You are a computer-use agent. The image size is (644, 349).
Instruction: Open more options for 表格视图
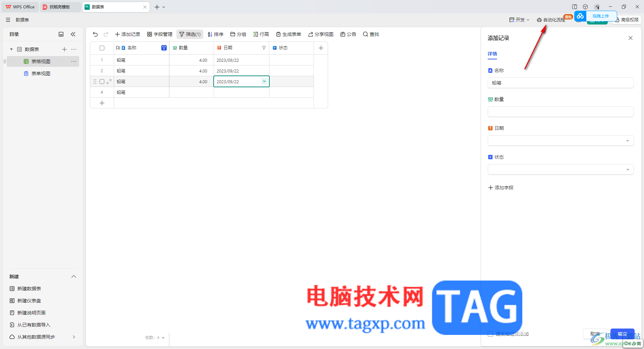click(x=74, y=61)
